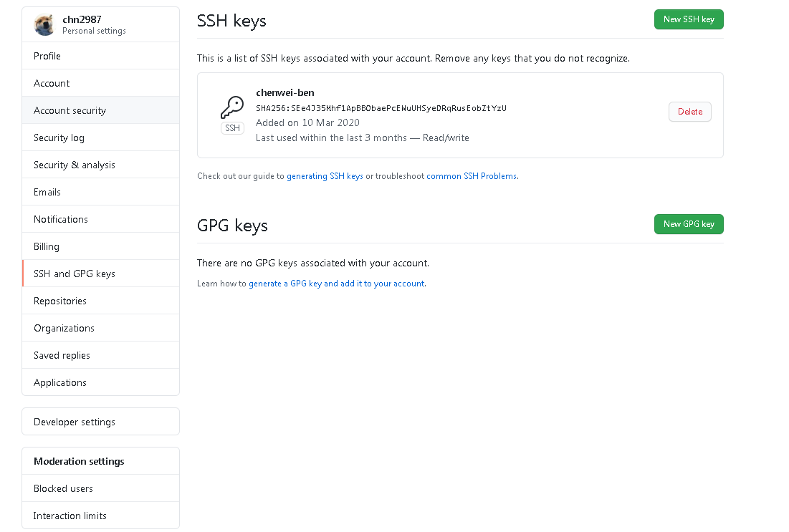Select Account security in sidebar
This screenshot has height=532, width=789.
tap(70, 110)
